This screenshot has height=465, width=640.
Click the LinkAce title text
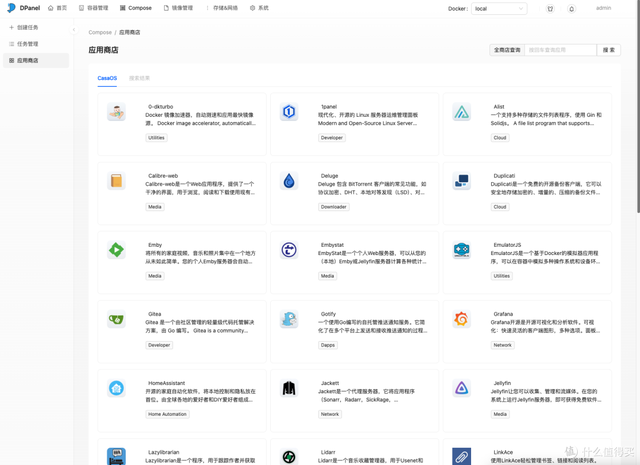(x=503, y=452)
